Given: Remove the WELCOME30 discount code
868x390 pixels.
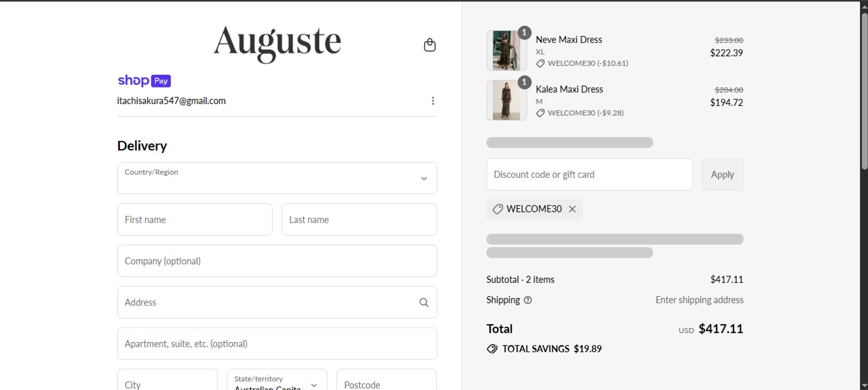Looking at the screenshot, I should pyautogui.click(x=572, y=209).
